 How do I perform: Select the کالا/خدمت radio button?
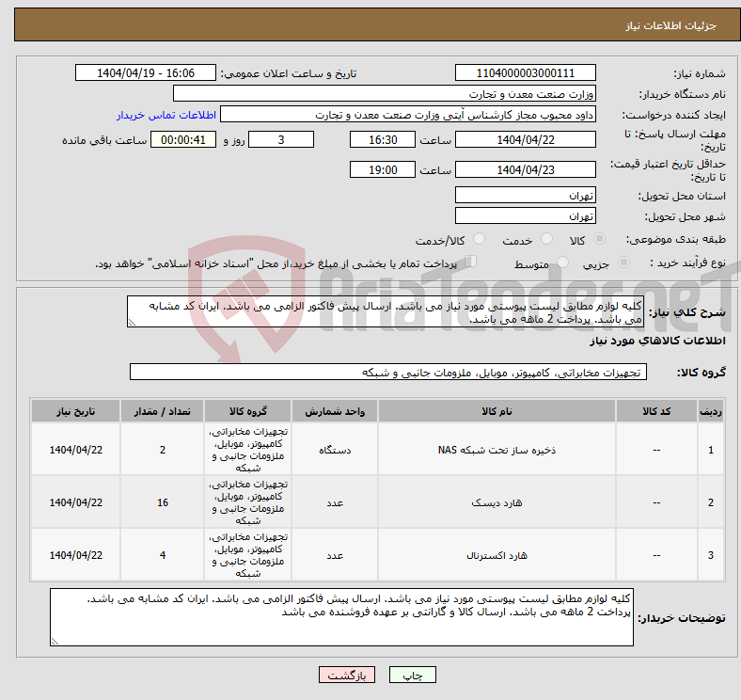coord(480,239)
